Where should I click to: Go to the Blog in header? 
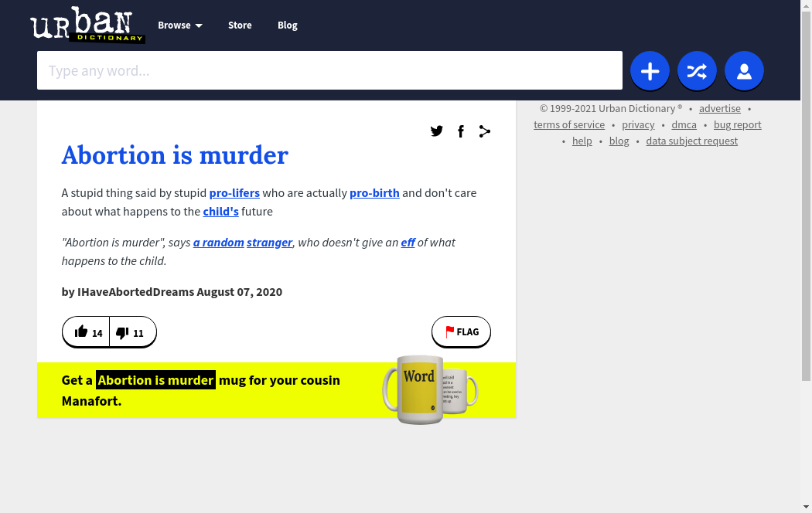pos(288,25)
